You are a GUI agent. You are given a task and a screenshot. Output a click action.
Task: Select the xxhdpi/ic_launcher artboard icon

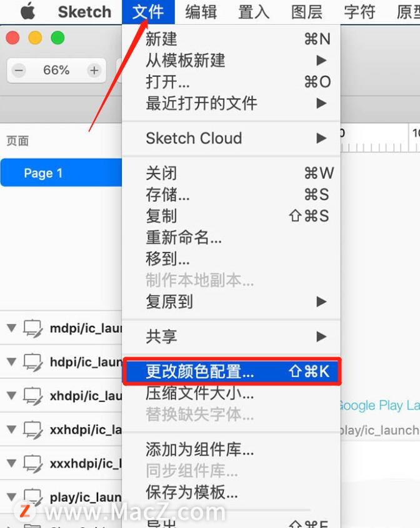tap(32, 430)
